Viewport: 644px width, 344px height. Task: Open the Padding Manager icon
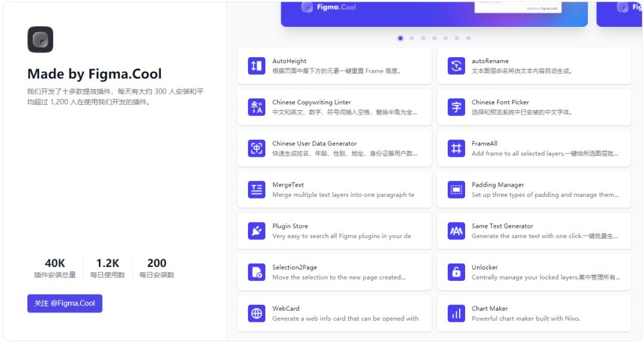click(456, 190)
